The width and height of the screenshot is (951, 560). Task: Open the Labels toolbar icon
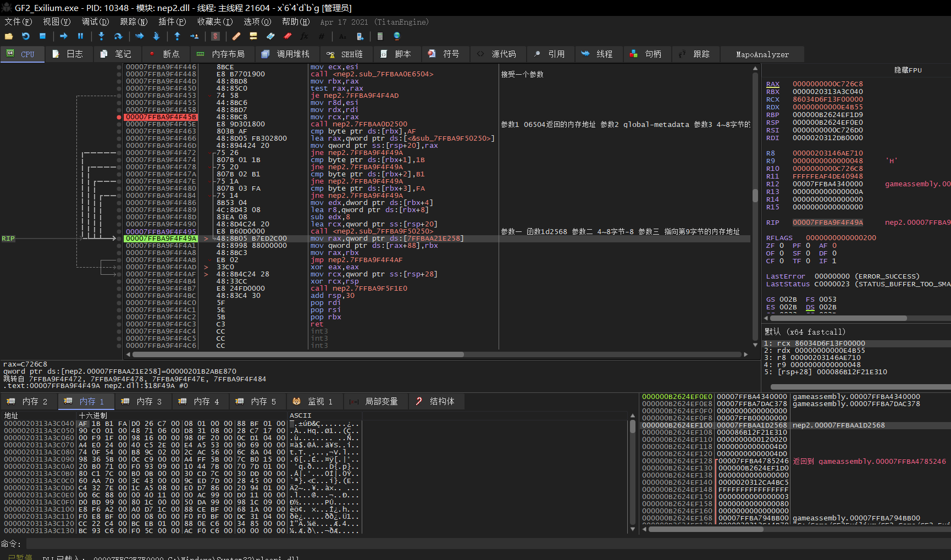click(270, 36)
